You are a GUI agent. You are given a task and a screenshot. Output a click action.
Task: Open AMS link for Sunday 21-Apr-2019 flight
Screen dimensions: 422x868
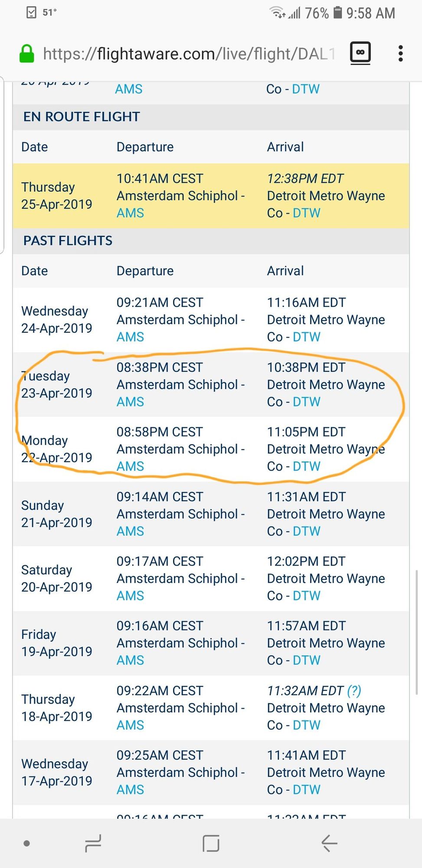coord(130,531)
